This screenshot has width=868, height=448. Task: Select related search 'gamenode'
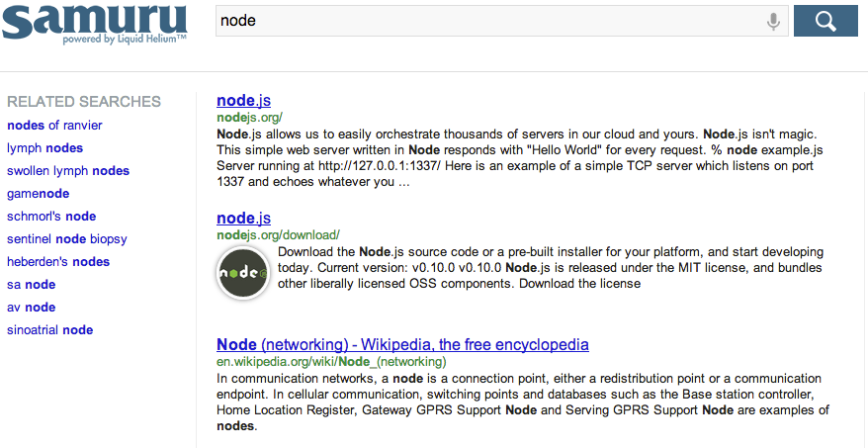click(x=39, y=194)
